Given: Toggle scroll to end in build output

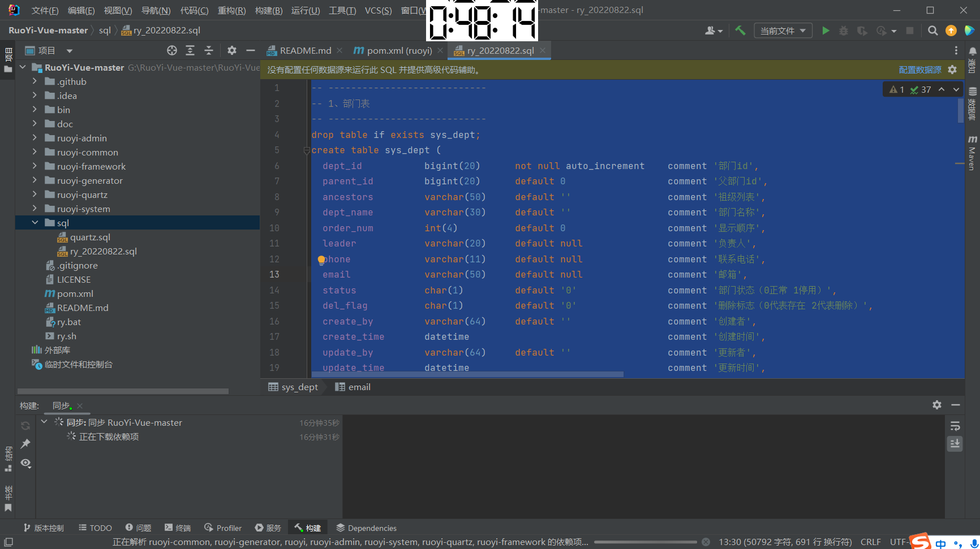Looking at the screenshot, I should point(955,444).
